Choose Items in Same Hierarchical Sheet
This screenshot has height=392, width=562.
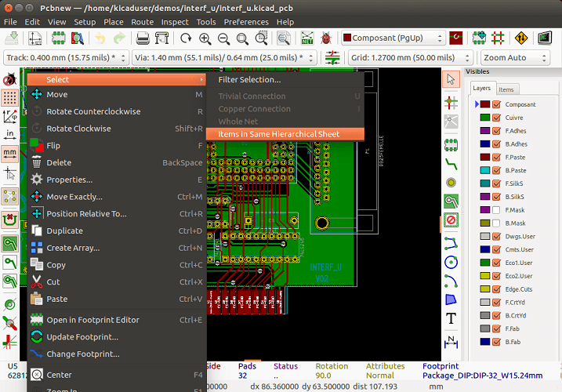(x=278, y=134)
